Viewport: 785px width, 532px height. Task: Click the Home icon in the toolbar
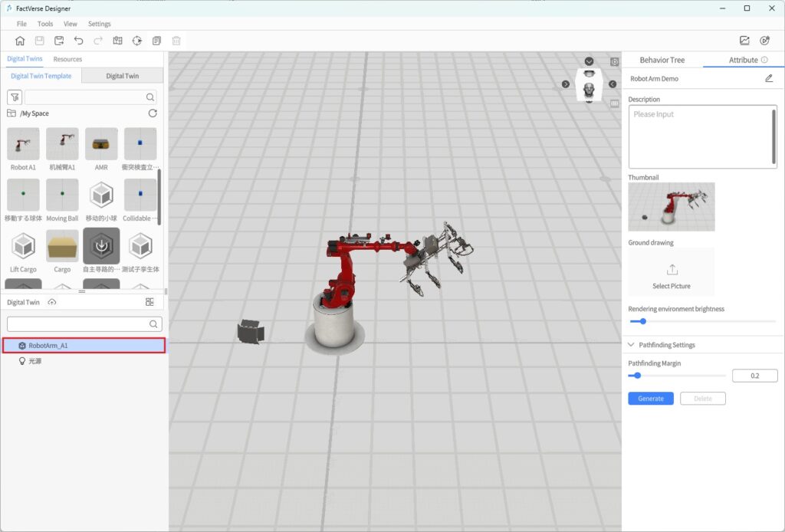tap(20, 41)
